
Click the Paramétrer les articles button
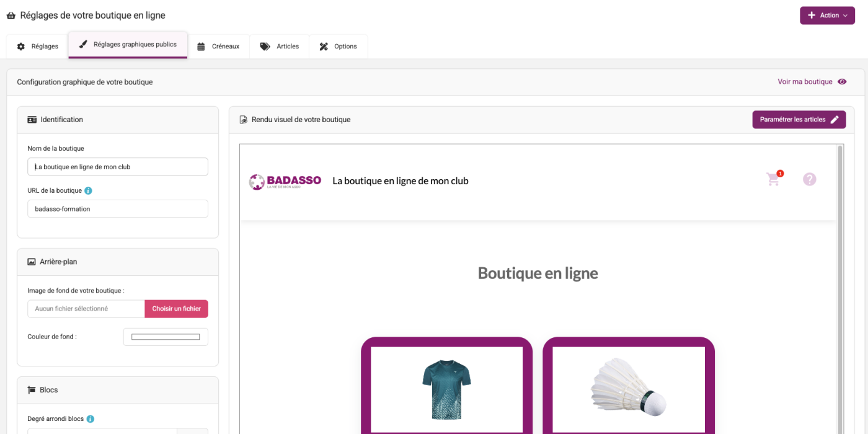(799, 119)
